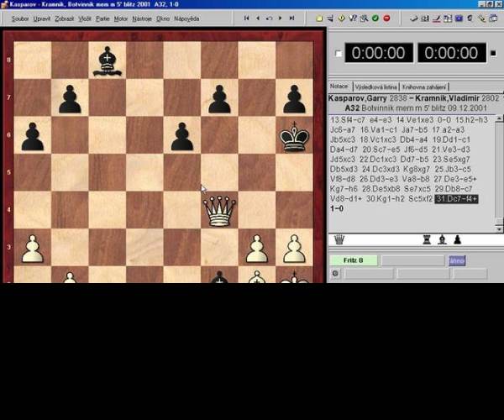Click the yellow new game icon

pyautogui.click(x=319, y=18)
